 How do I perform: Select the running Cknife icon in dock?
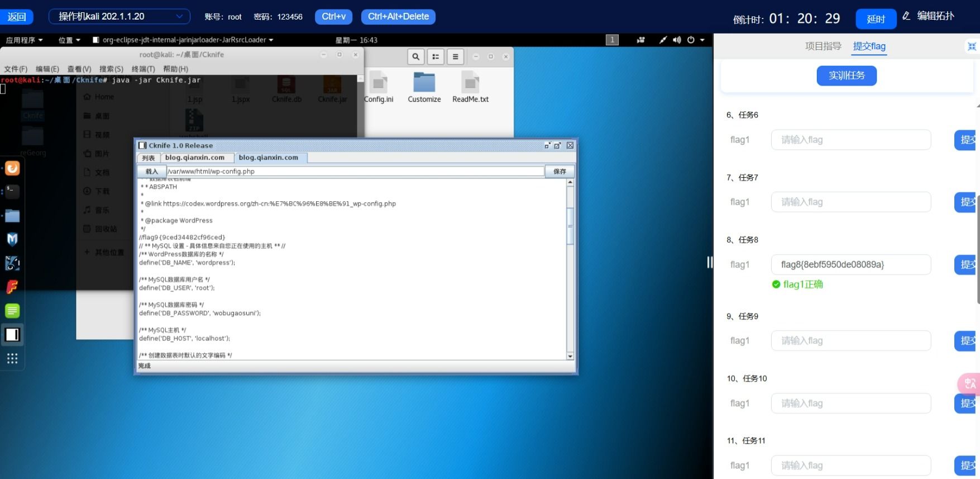12,335
